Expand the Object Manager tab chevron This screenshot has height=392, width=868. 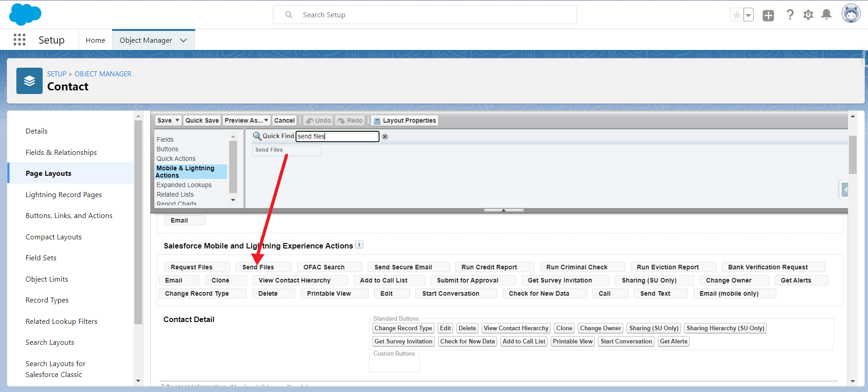point(183,40)
